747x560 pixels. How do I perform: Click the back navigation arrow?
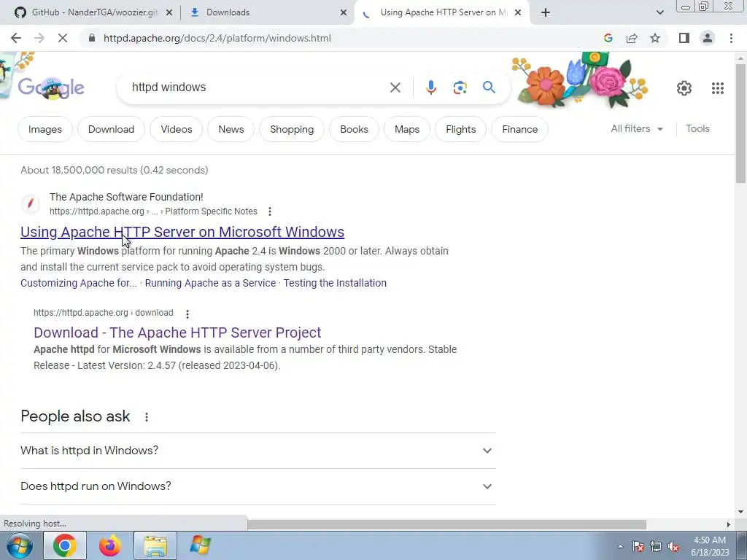pyautogui.click(x=16, y=38)
